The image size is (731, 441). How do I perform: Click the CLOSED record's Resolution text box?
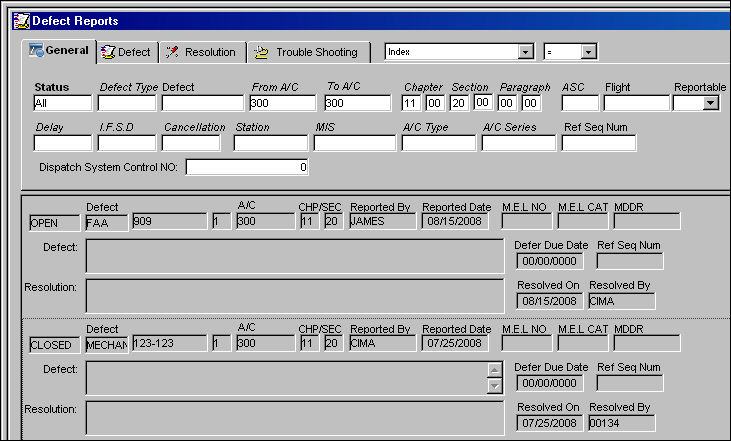click(x=295, y=418)
